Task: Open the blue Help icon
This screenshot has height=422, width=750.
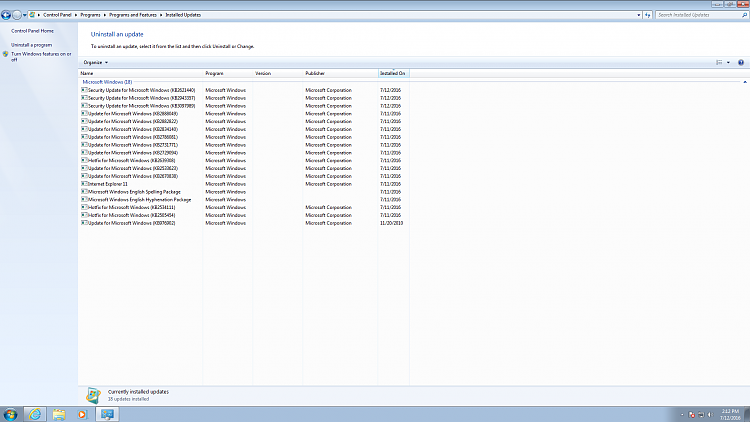Action: 741,62
